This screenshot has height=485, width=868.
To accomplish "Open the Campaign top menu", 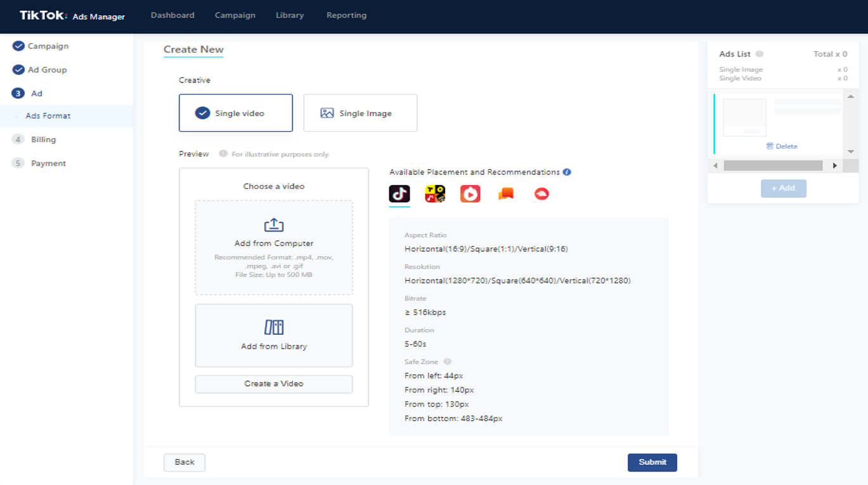I will (235, 15).
